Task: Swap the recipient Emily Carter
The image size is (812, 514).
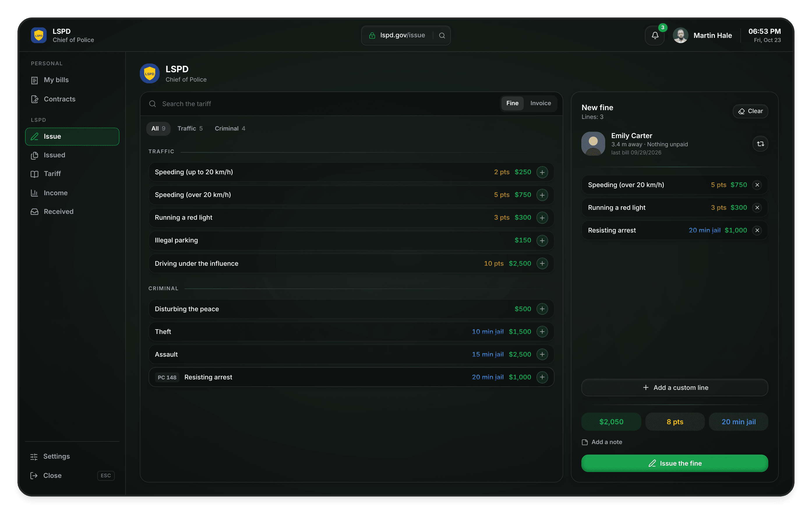Action: click(x=760, y=144)
